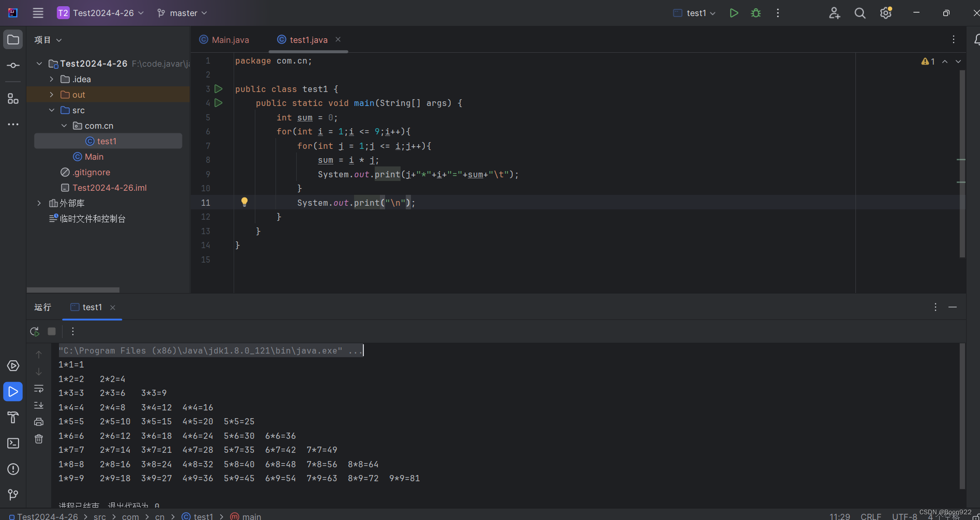
Task: Open Test2024-4-26 project dropdown
Action: point(100,13)
